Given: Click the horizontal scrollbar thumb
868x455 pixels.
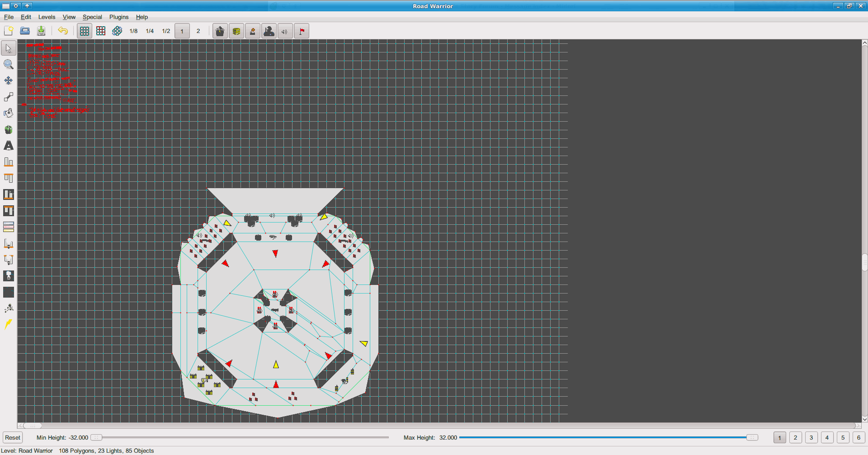Looking at the screenshot, I should (33, 426).
